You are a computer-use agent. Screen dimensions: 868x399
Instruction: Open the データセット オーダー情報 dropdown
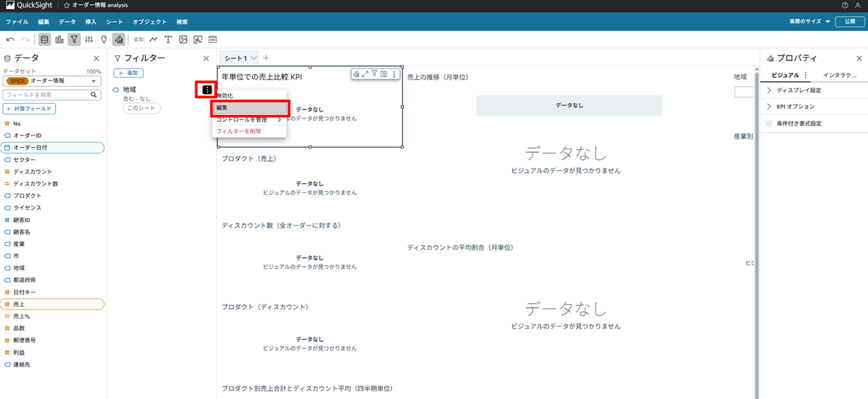click(52, 81)
